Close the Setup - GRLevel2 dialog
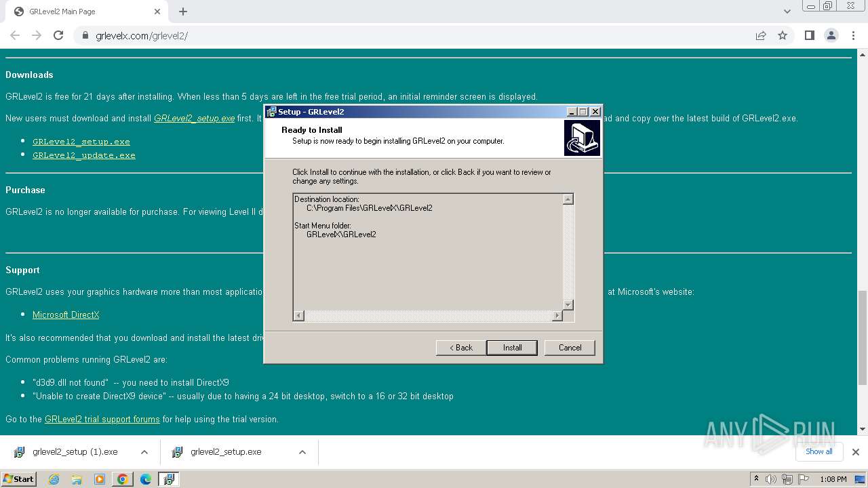 tap(595, 112)
